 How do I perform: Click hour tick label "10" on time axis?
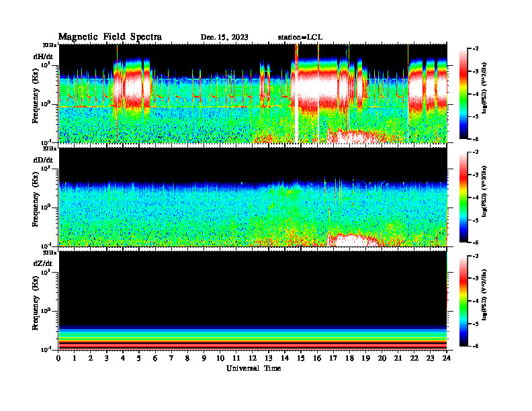point(220,358)
